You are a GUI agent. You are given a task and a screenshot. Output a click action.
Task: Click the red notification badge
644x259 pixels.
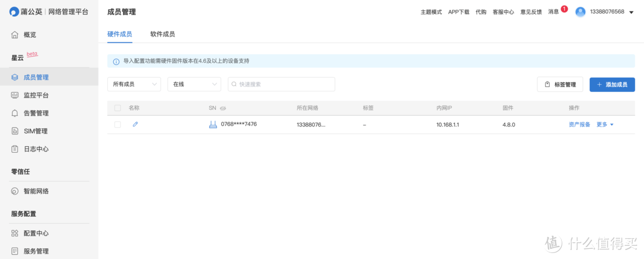tap(564, 8)
